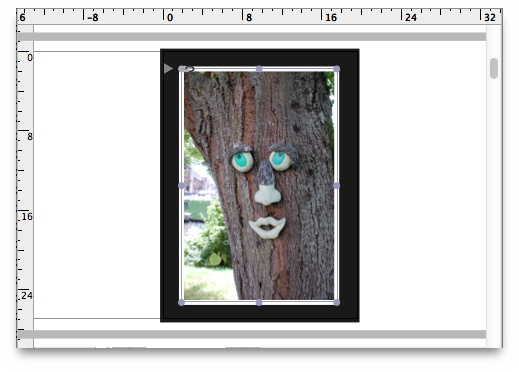Select the bottom-right corner handle
Viewport: 519px width, 372px height.
[337, 302]
